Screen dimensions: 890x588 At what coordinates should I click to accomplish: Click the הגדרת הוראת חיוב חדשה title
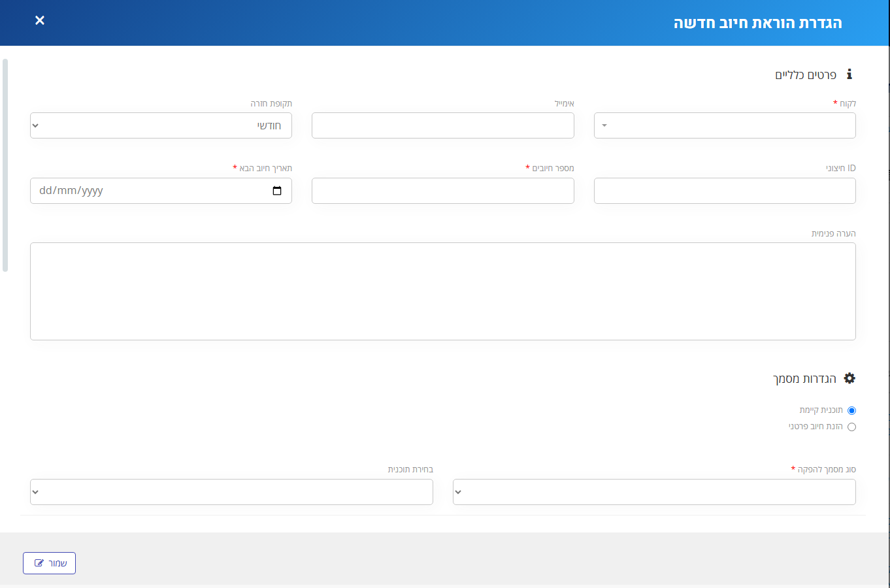[758, 23]
